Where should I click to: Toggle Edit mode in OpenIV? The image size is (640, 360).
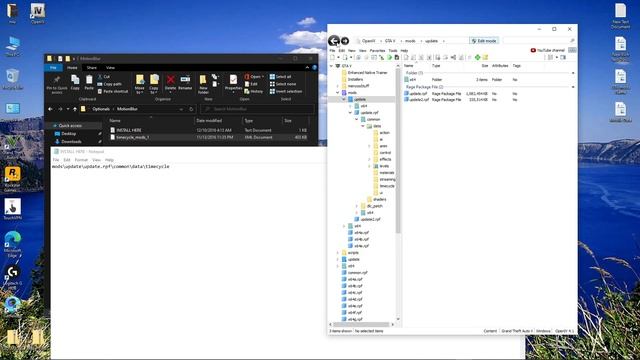pyautogui.click(x=484, y=41)
